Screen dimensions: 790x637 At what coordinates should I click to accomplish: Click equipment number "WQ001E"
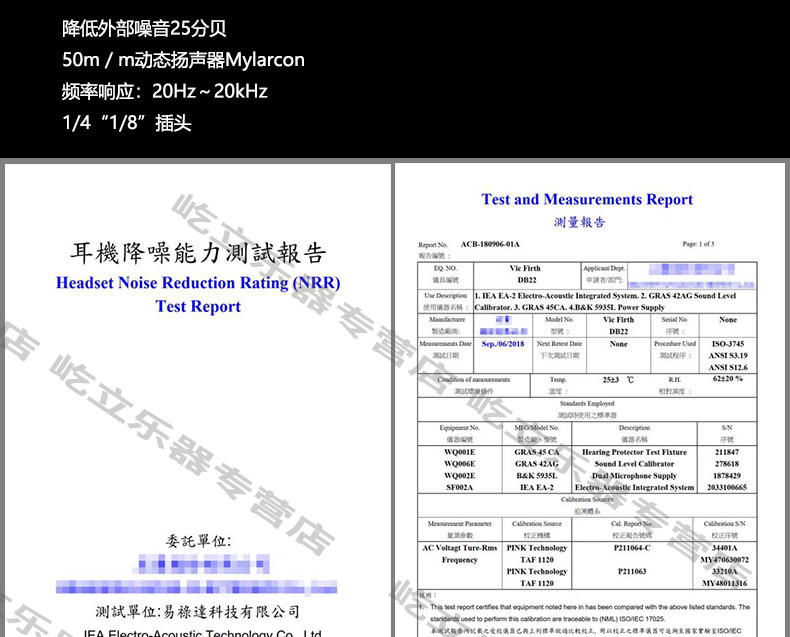[x=459, y=452]
